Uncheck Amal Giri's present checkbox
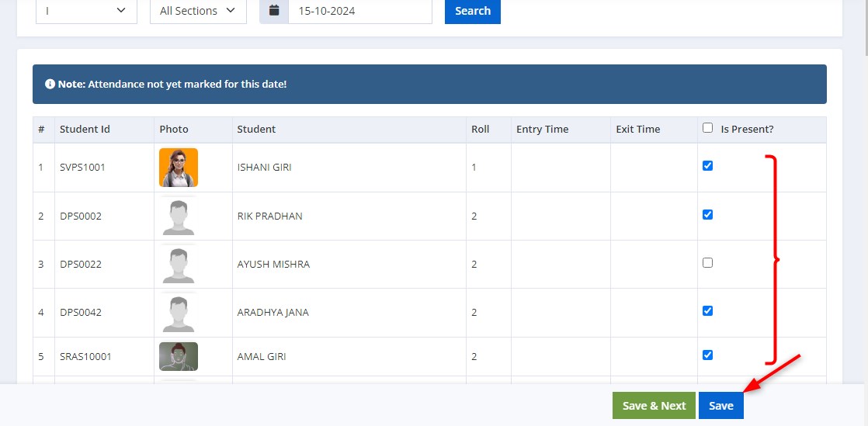The height and width of the screenshot is (426, 868). (x=707, y=355)
